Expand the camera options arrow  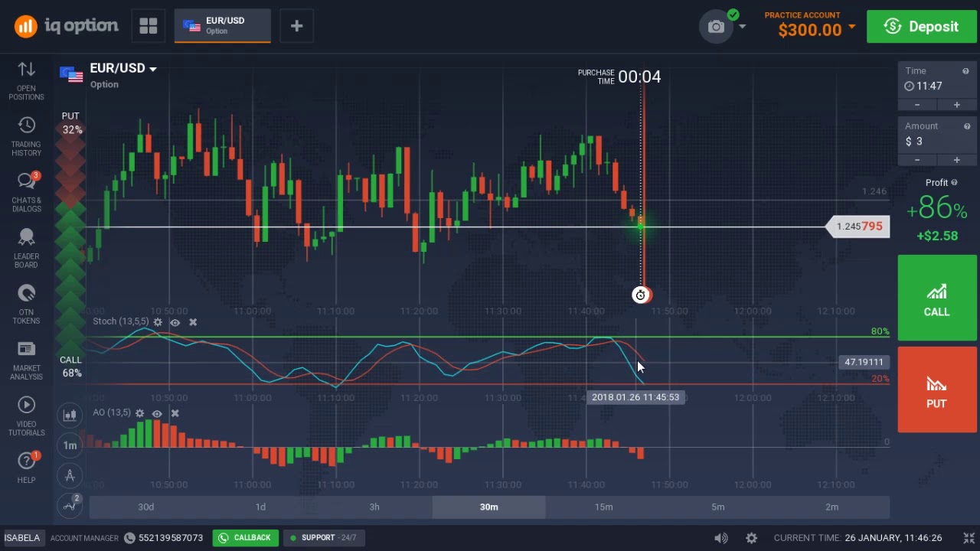click(x=742, y=27)
